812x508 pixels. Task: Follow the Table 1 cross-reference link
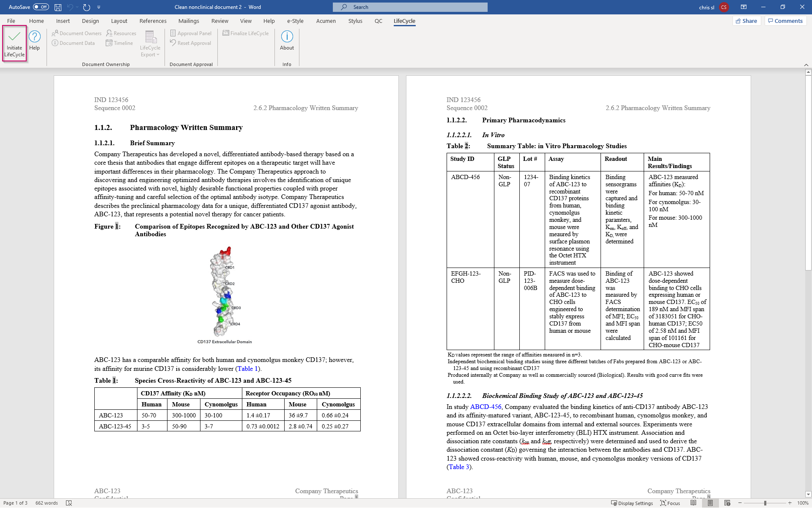(x=248, y=369)
